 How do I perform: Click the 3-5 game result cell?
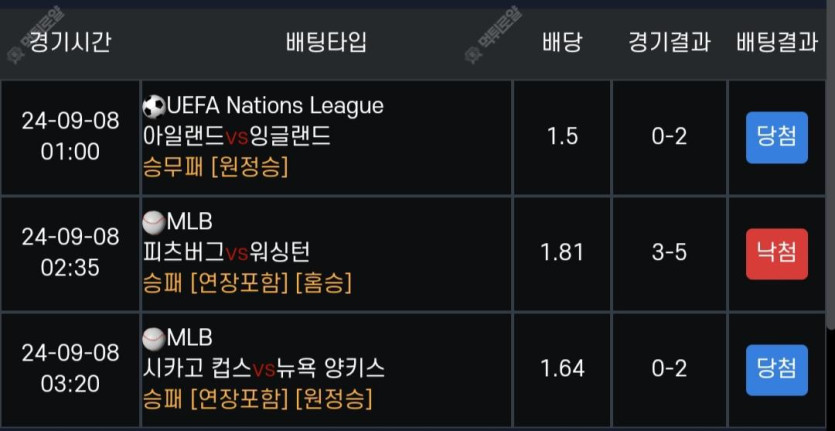point(669,253)
